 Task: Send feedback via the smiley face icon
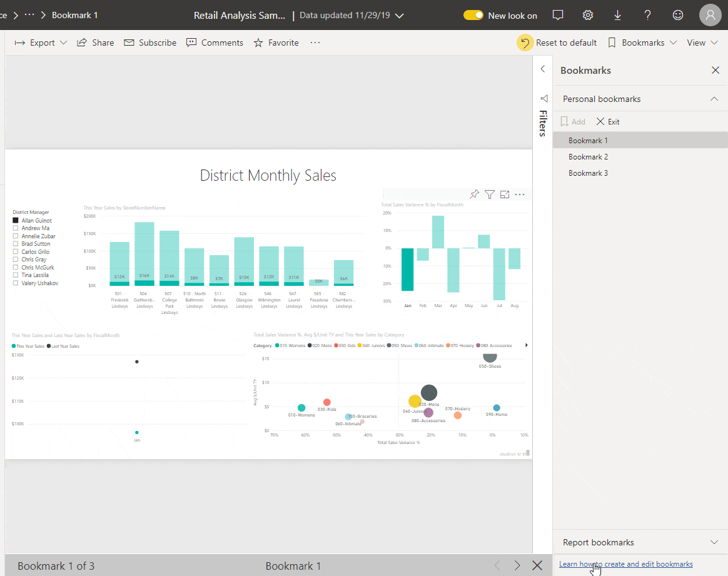[x=677, y=15]
